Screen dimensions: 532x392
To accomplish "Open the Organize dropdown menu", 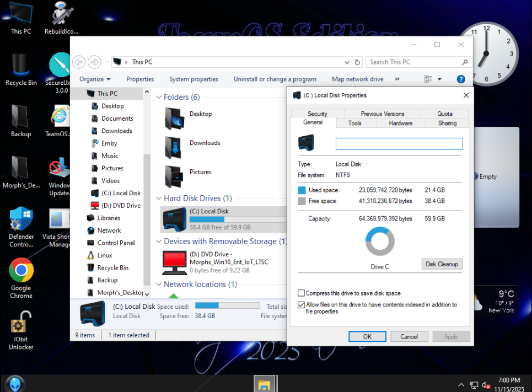I will point(95,79).
